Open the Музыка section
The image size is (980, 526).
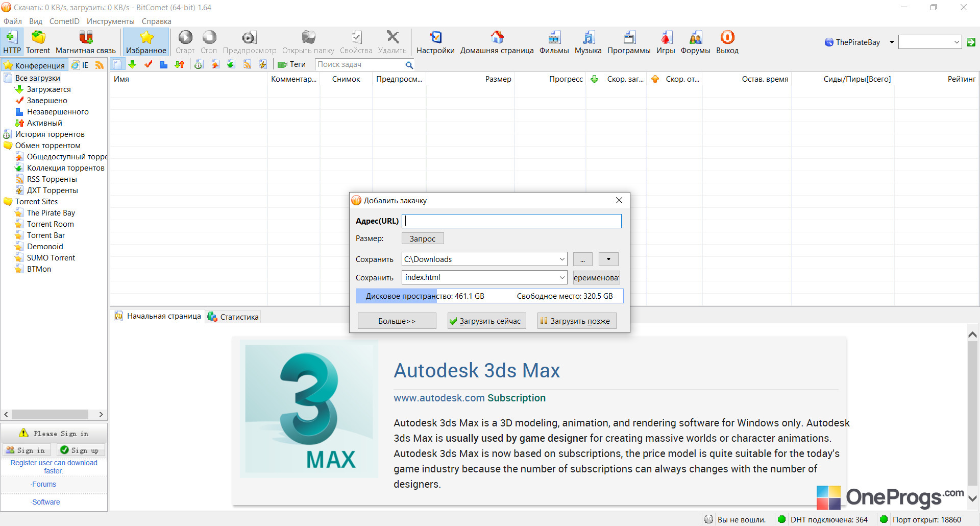click(588, 42)
